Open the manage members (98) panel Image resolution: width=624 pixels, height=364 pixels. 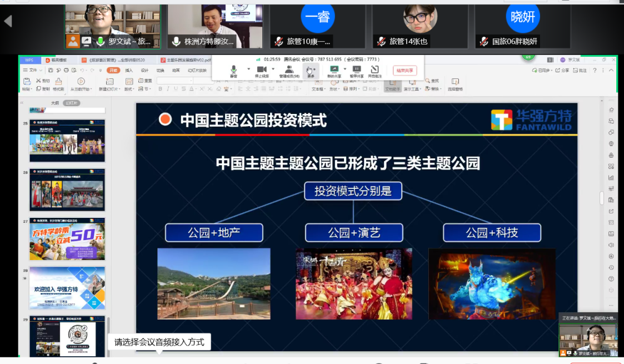pyautogui.click(x=289, y=69)
